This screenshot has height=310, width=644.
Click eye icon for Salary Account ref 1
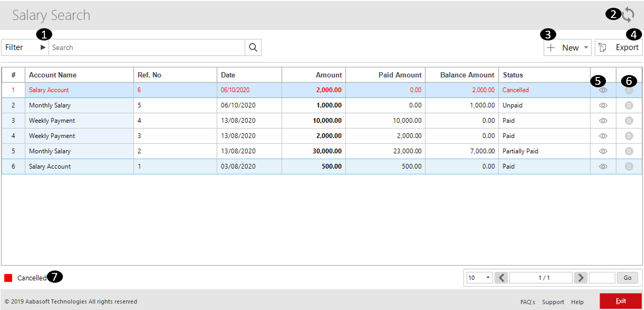(x=603, y=166)
